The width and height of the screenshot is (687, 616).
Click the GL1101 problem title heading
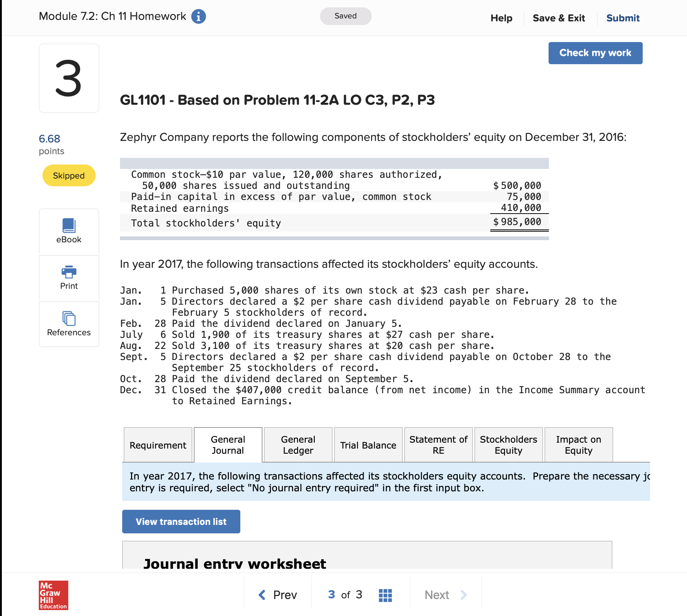click(278, 100)
